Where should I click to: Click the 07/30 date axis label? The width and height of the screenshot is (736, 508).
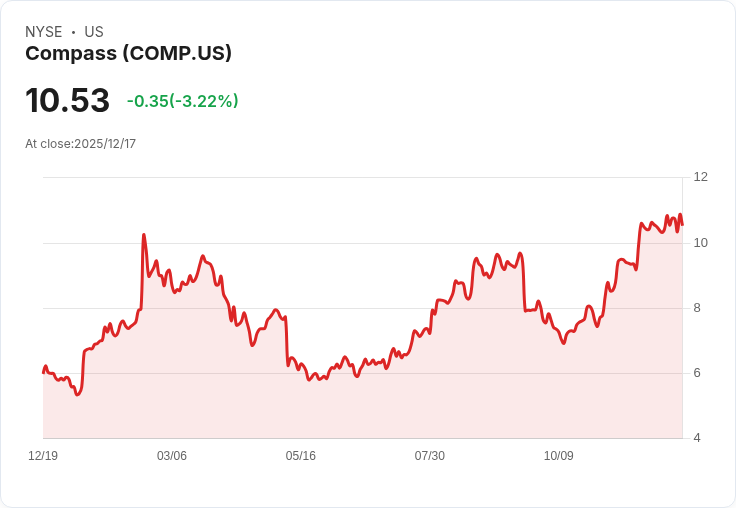430,456
